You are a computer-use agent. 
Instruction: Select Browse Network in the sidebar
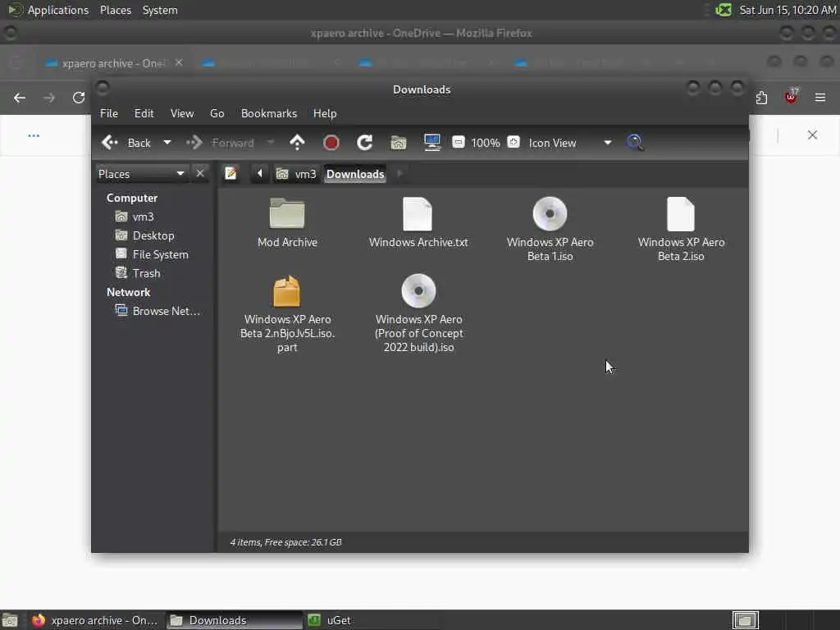point(157,311)
